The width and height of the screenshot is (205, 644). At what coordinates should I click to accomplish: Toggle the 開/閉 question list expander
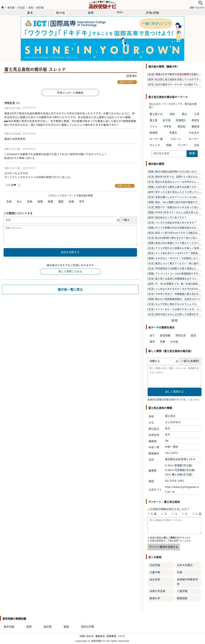174,320
